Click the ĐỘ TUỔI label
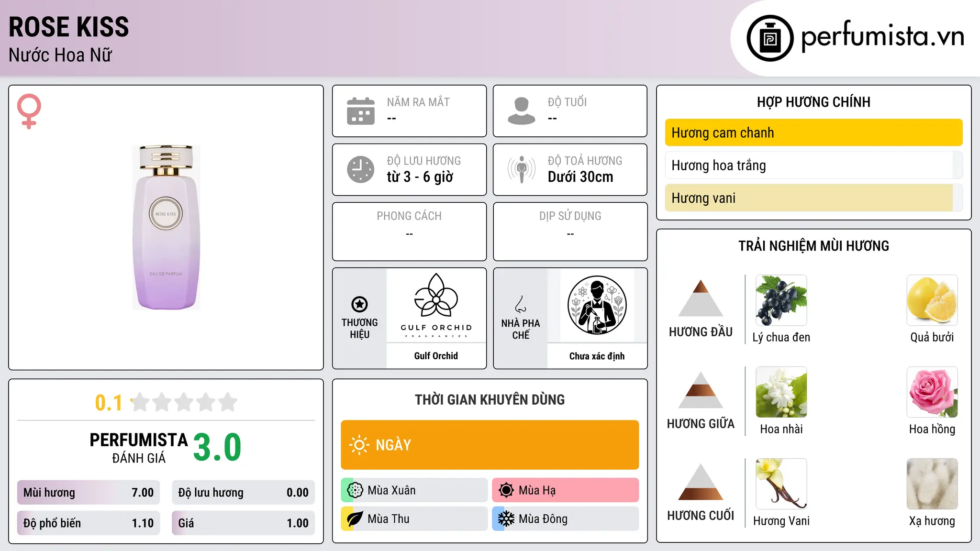The width and height of the screenshot is (980, 551). tap(568, 102)
